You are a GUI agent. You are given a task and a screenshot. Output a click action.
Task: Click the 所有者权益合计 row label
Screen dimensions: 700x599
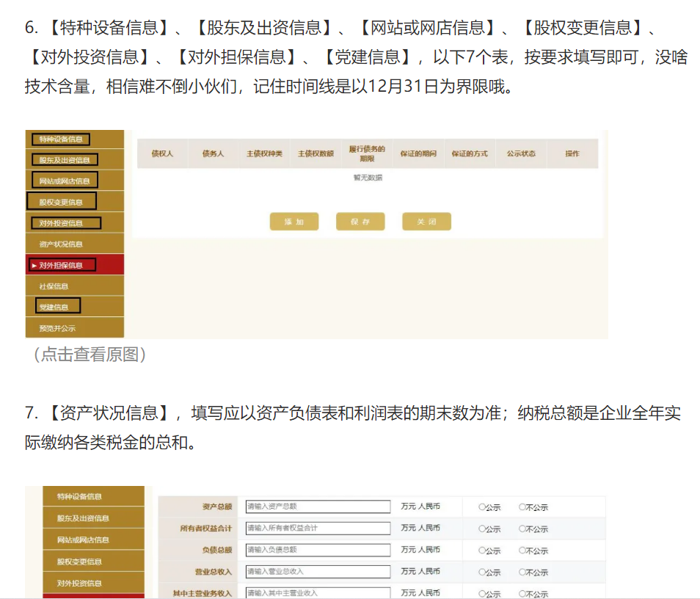[206, 529]
